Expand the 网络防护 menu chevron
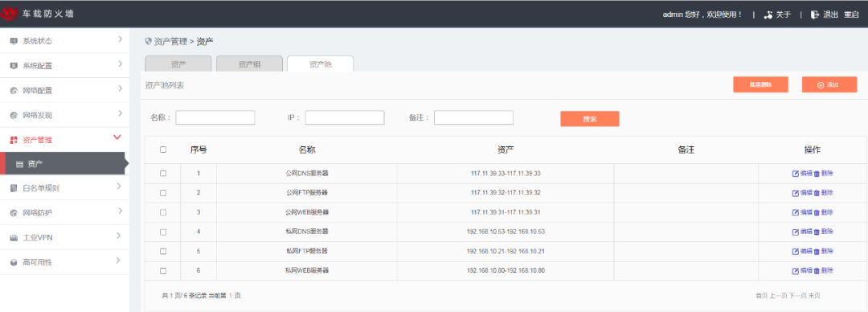Image resolution: width=868 pixels, height=312 pixels. click(x=120, y=211)
